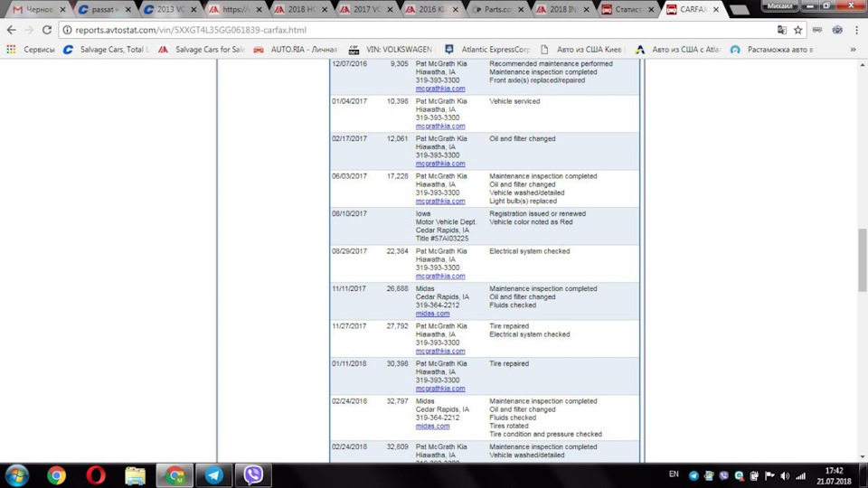
Task: Click network signal icon in tray
Action: 800,476
